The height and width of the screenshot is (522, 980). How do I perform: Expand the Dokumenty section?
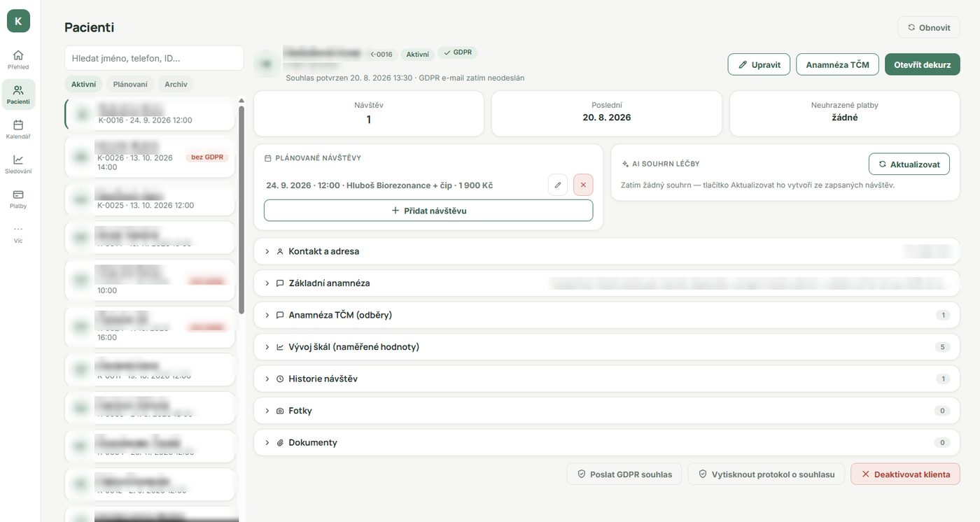[x=607, y=442]
